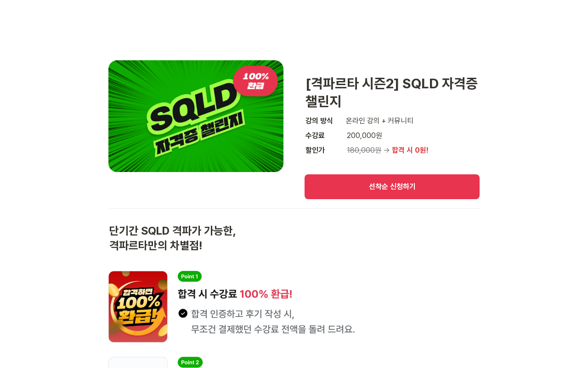This screenshot has width=588, height=368.
Task: Click the strikethrough 180,000원 price
Action: click(x=364, y=150)
